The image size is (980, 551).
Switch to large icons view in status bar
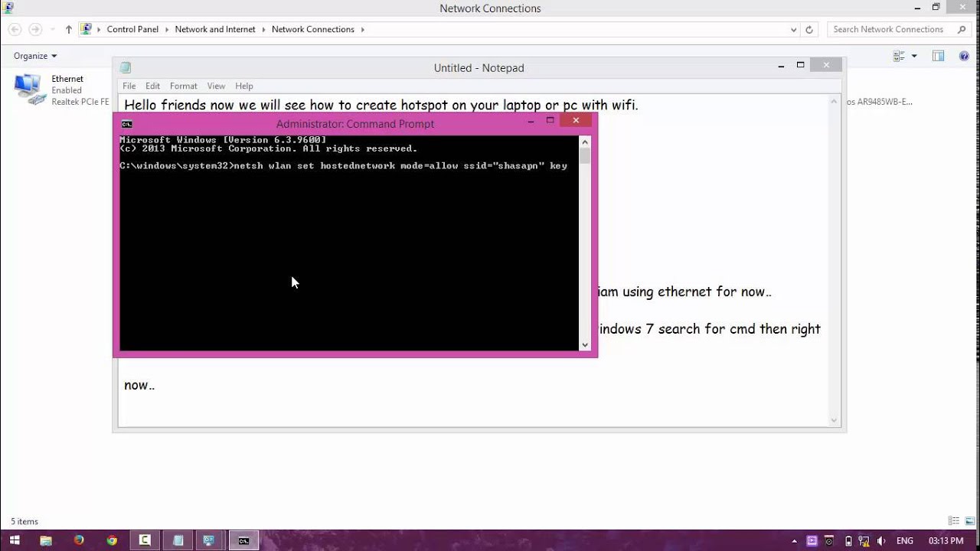click(x=969, y=521)
